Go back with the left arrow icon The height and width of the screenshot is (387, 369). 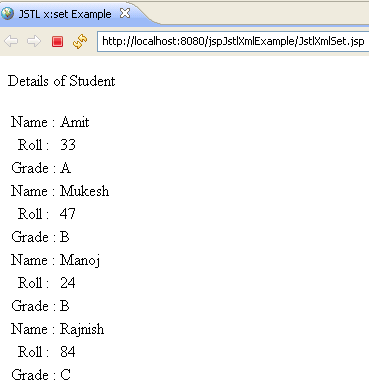point(11,41)
